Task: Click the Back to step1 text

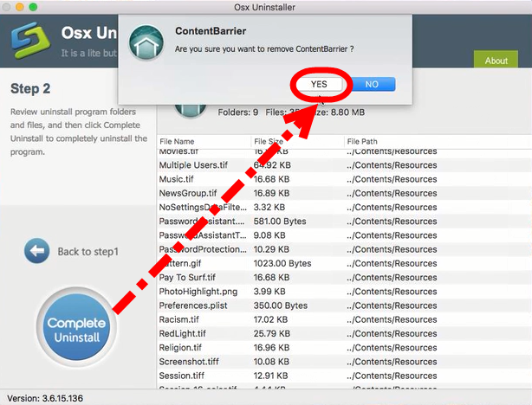Action: (x=88, y=252)
